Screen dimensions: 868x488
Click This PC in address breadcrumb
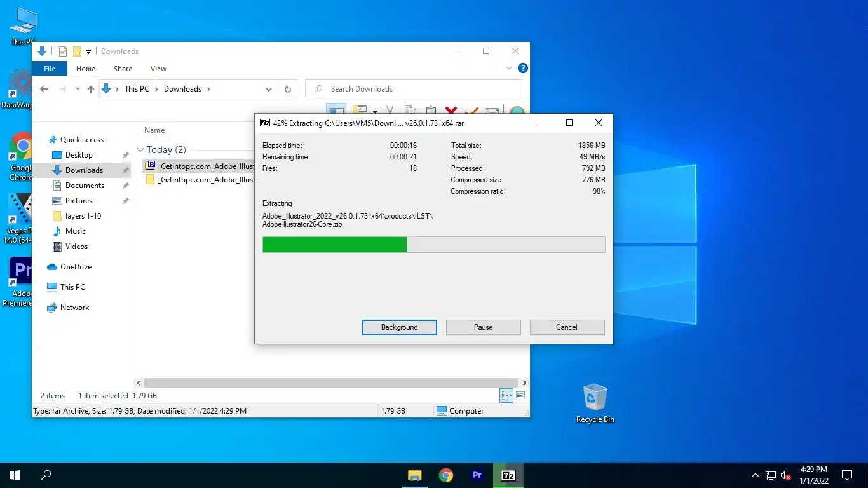(137, 89)
